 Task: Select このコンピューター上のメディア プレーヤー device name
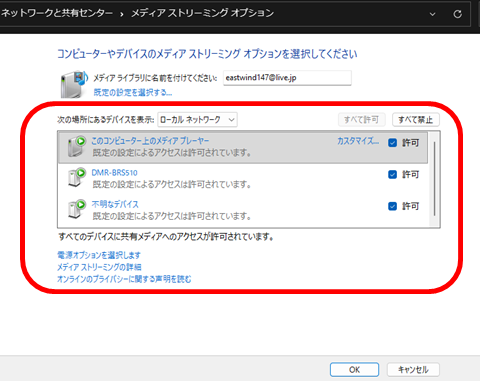[x=150, y=141]
